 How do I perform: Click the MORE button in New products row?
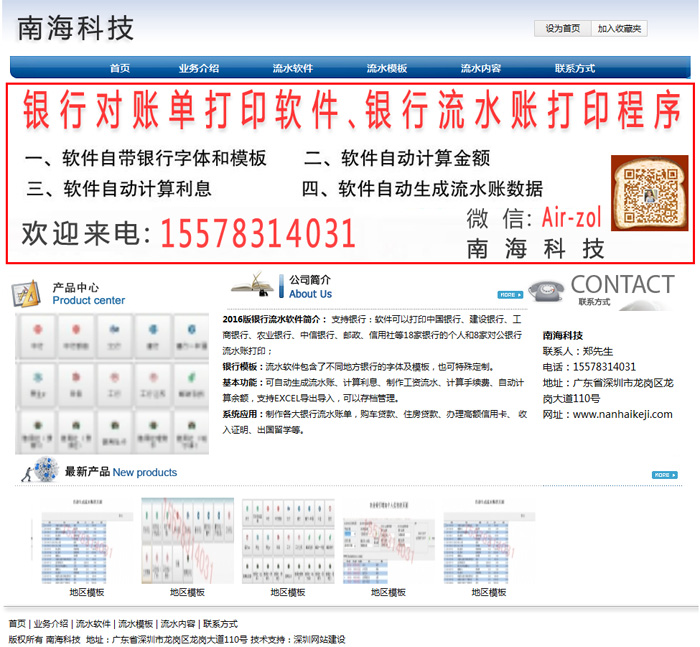point(665,475)
